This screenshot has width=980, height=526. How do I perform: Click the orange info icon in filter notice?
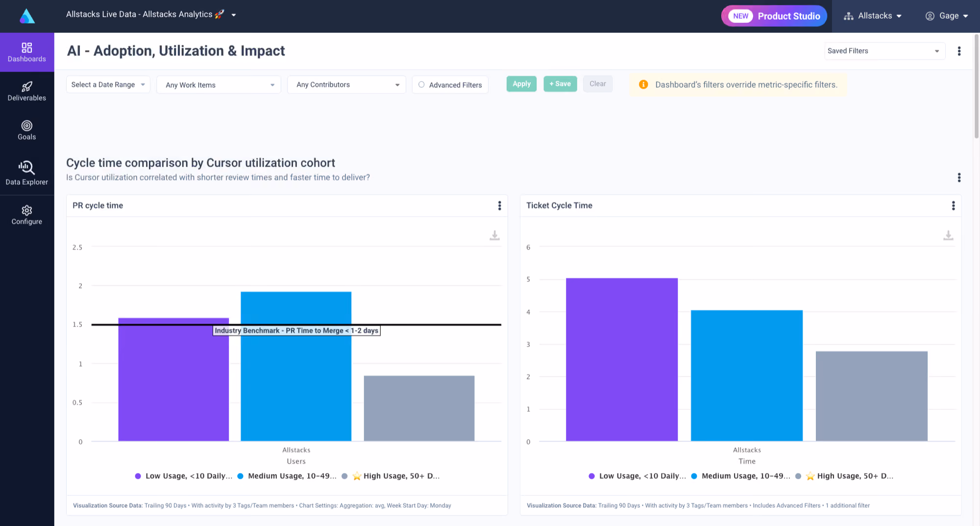tap(643, 85)
